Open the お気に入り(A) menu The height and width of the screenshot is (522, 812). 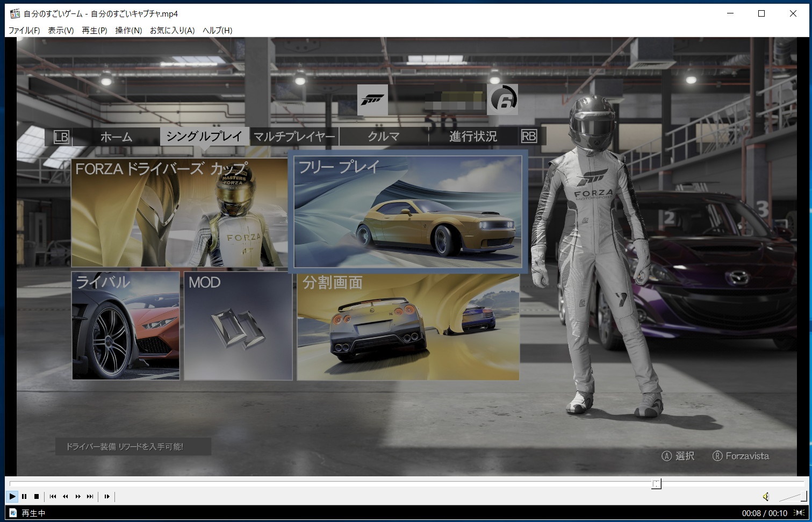[172, 30]
